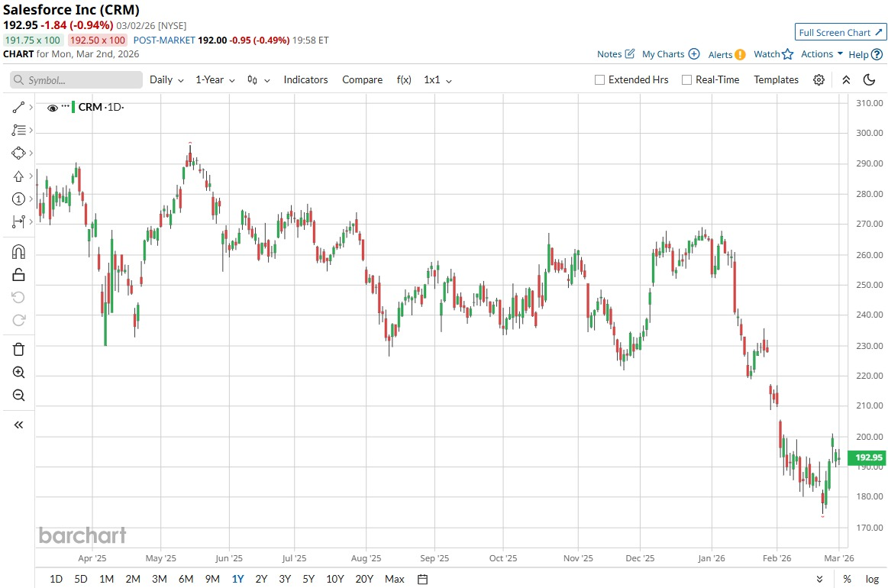The width and height of the screenshot is (888, 588).
Task: Open chart settings gear icon
Action: [x=819, y=80]
